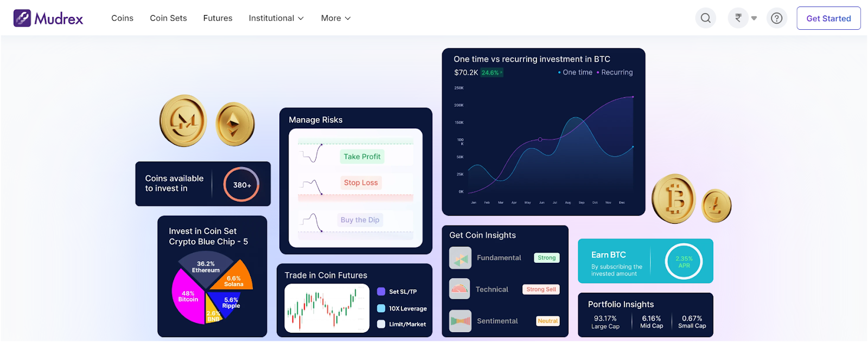This screenshot has height=342, width=868.
Task: Open the Coins menu item
Action: pos(122,18)
